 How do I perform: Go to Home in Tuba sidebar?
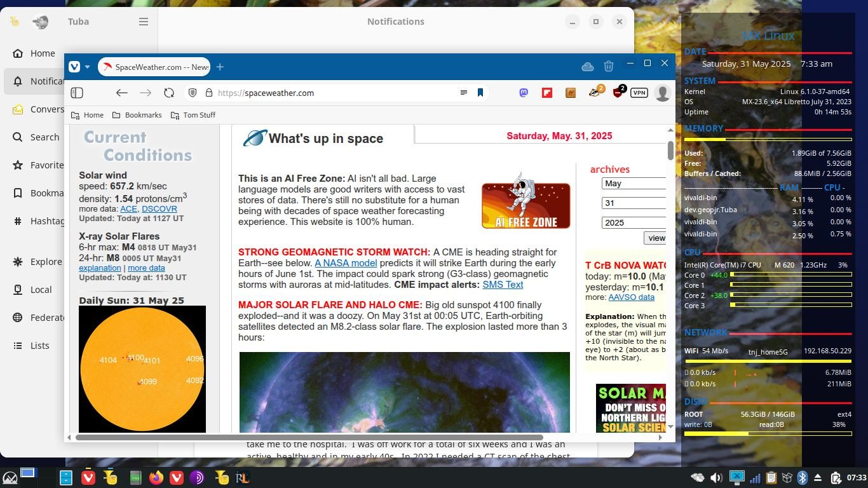coord(35,53)
